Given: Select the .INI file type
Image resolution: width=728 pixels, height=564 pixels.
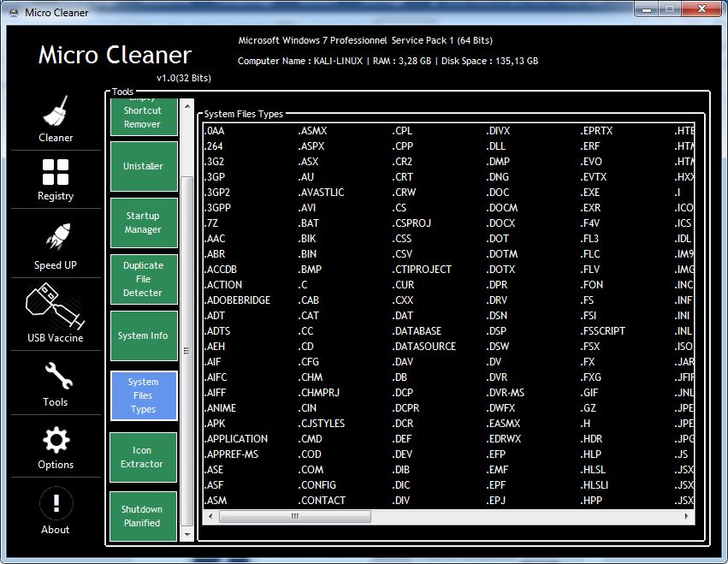Looking at the screenshot, I should tap(682, 316).
